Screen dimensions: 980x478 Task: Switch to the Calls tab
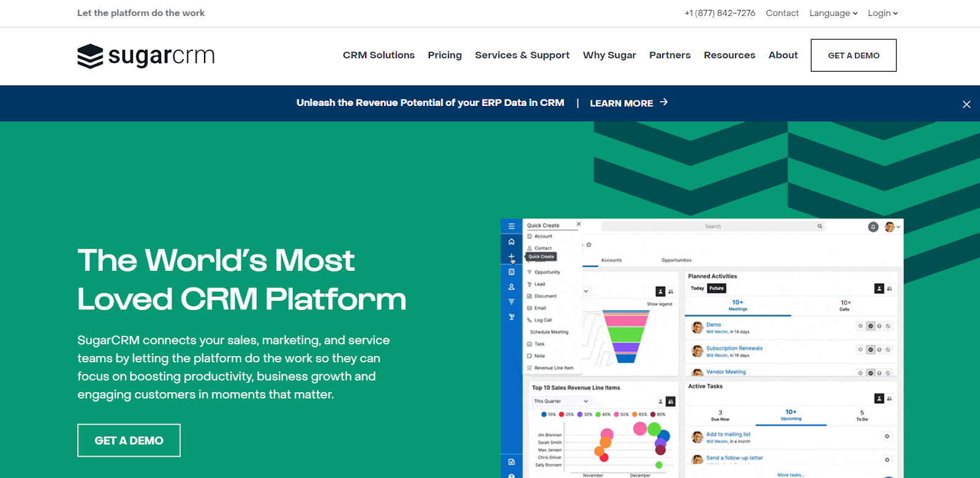(x=845, y=305)
